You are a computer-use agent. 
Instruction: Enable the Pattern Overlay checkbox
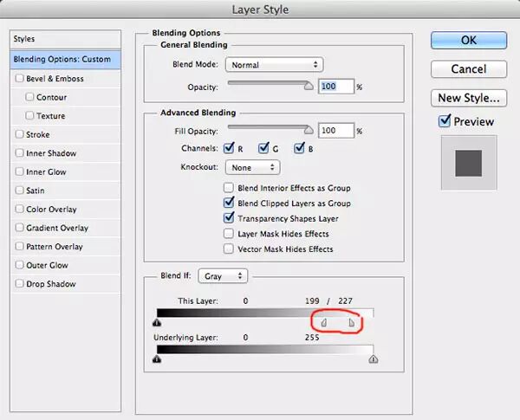pyautogui.click(x=20, y=246)
